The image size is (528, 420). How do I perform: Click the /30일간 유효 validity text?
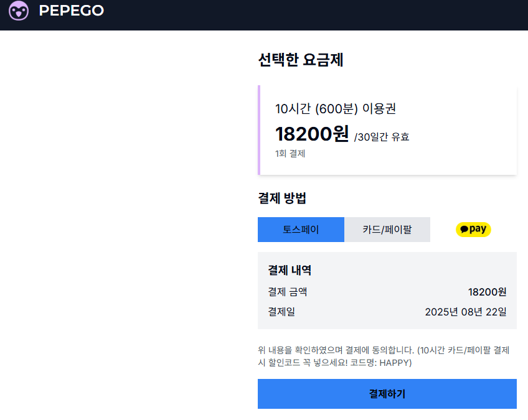point(382,137)
